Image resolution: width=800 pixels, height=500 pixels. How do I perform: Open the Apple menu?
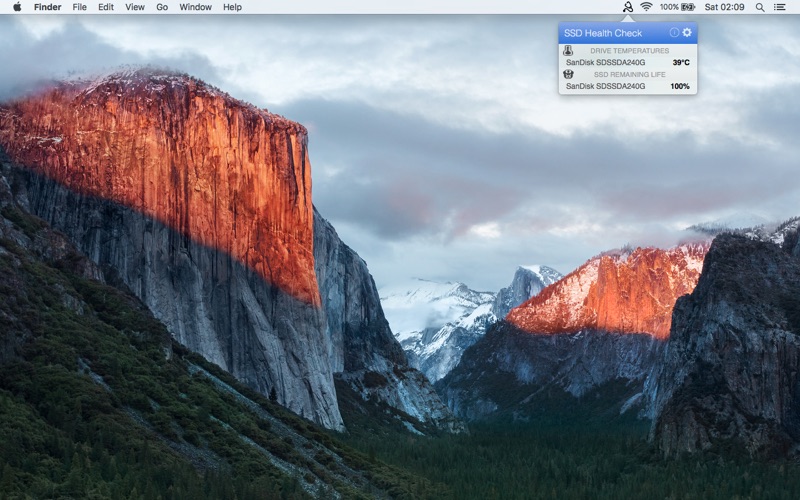click(x=17, y=7)
